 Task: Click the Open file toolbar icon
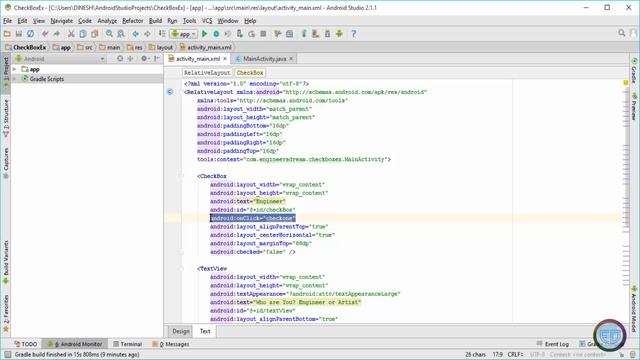[7, 34]
